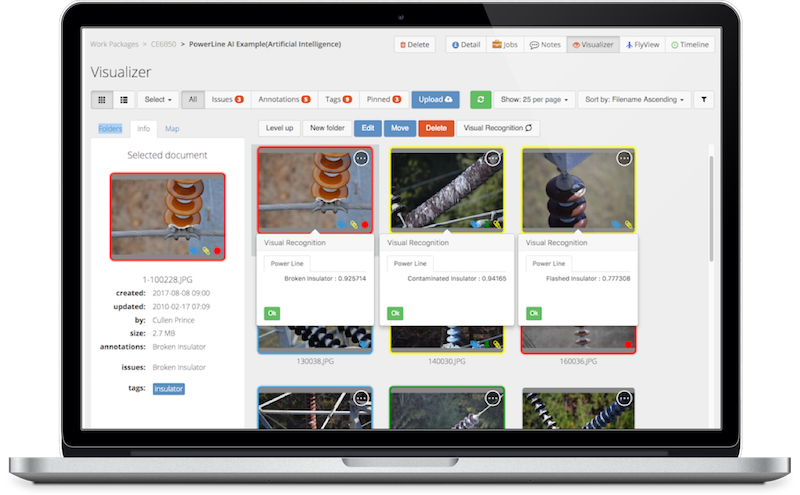Image resolution: width=800 pixels, height=495 pixels.
Task: Show All documents filter
Action: click(x=193, y=100)
